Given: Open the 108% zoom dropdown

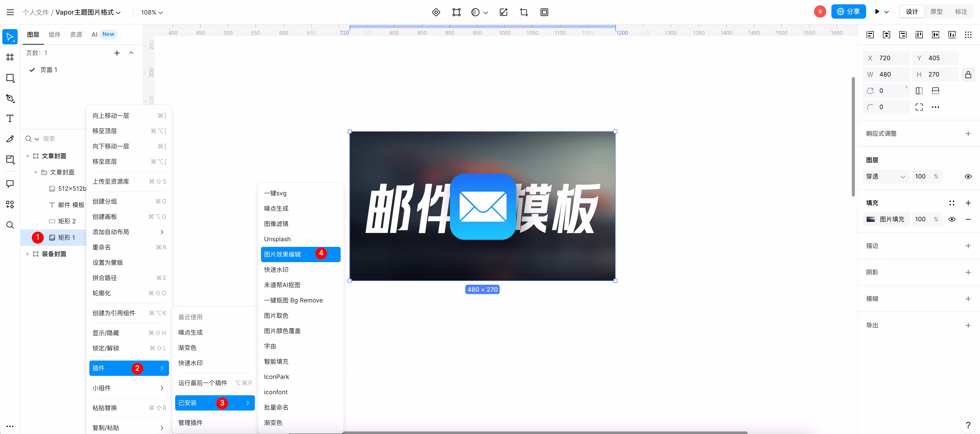Looking at the screenshot, I should [152, 12].
